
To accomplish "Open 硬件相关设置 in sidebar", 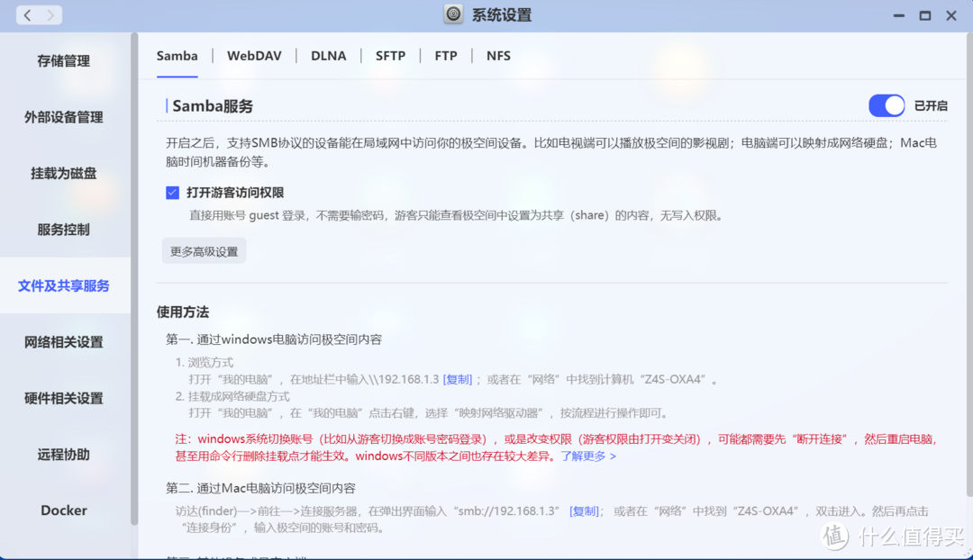I will [x=64, y=398].
